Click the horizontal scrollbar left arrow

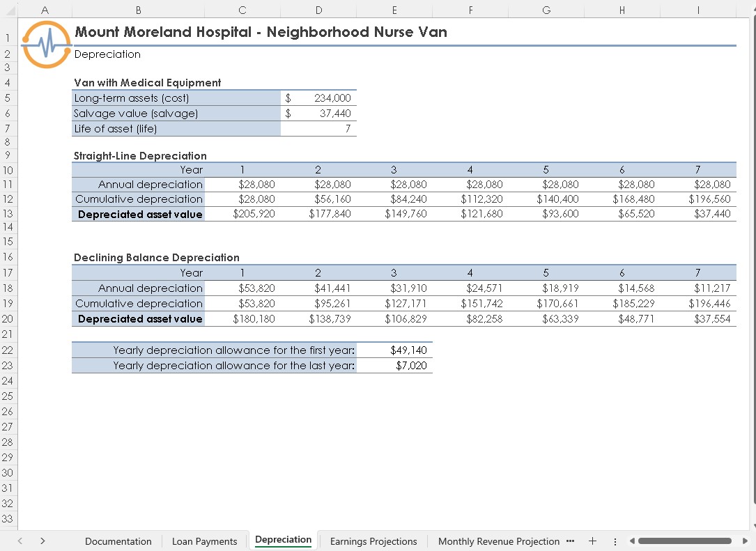(x=632, y=541)
